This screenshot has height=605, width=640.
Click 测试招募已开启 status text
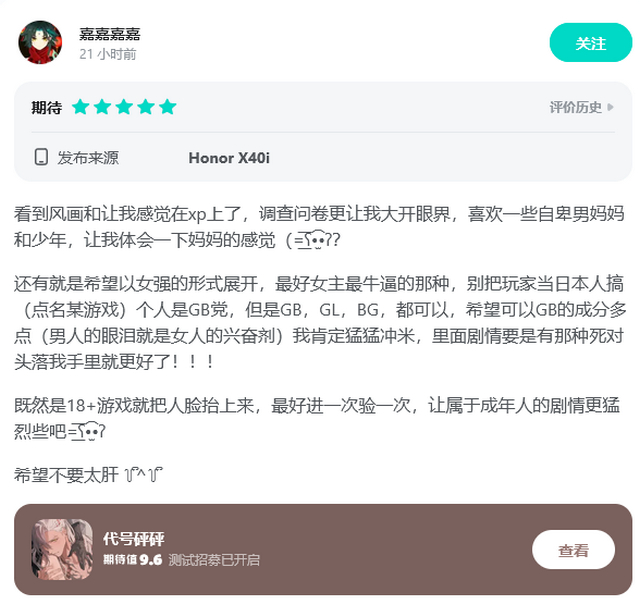click(214, 560)
